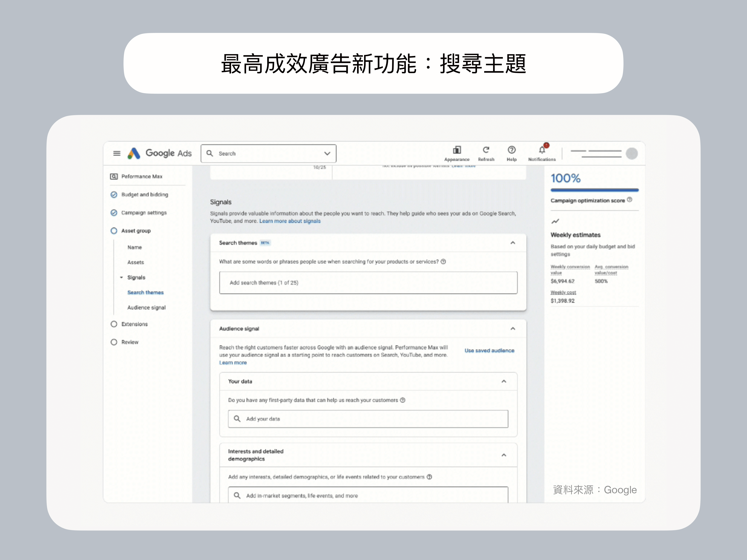This screenshot has width=747, height=560.
Task: Collapse the Your data section
Action: 504,381
